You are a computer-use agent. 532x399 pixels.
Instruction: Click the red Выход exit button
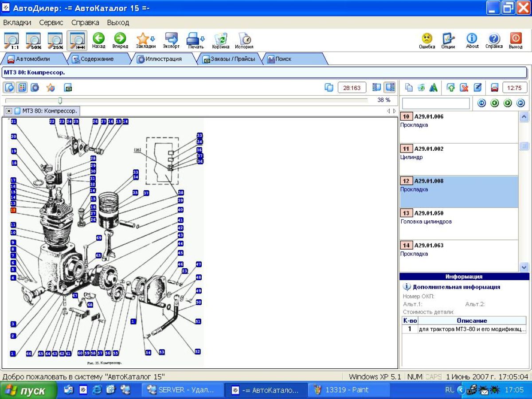click(516, 40)
